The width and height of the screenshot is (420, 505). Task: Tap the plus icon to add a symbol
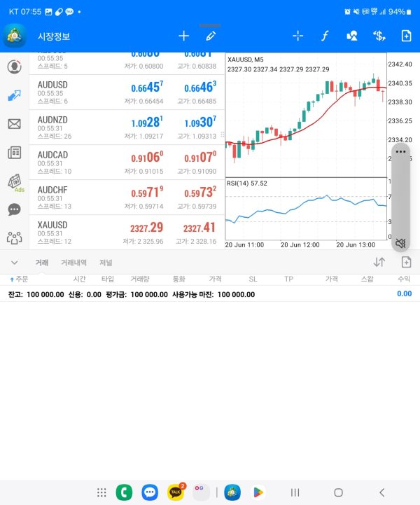point(184,36)
